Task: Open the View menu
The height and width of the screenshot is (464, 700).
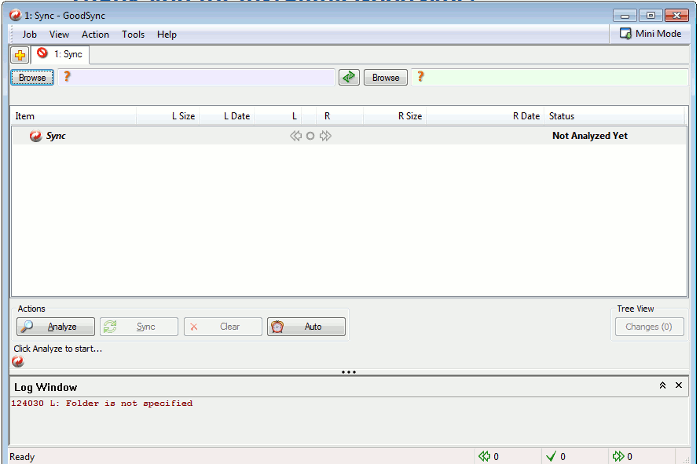Action: (x=59, y=34)
